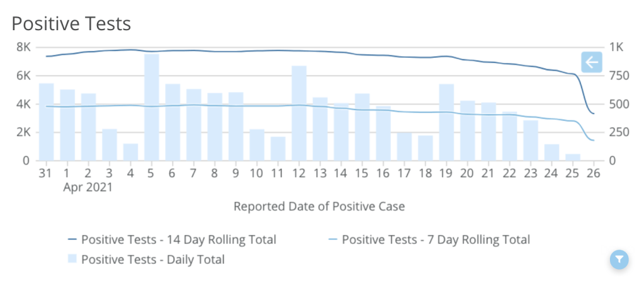Click the Reported Date of Positive Case label
This screenshot has width=644, height=286.
point(319,206)
